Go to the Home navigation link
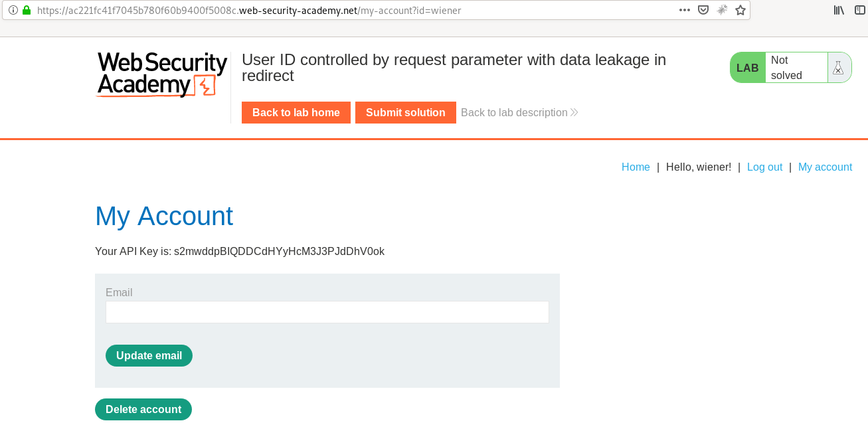The height and width of the screenshot is (427, 868). [x=636, y=167]
